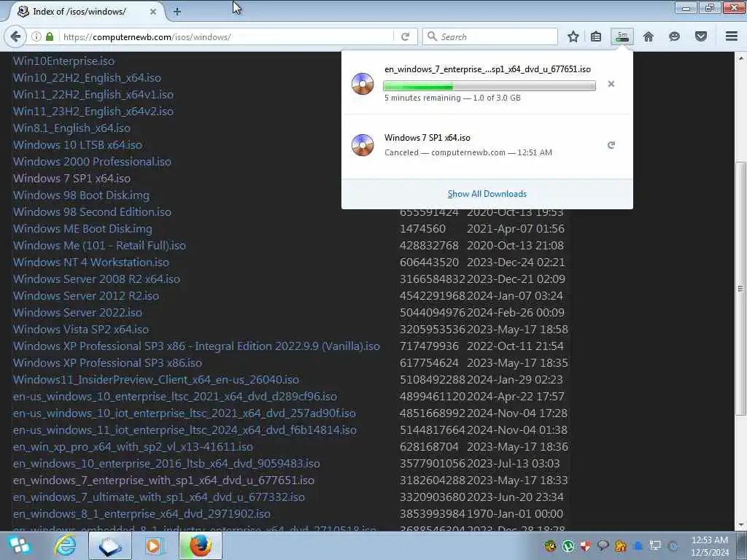Open Windows 10 LTSB x64.iso link
This screenshot has height=560, width=747.
click(77, 145)
